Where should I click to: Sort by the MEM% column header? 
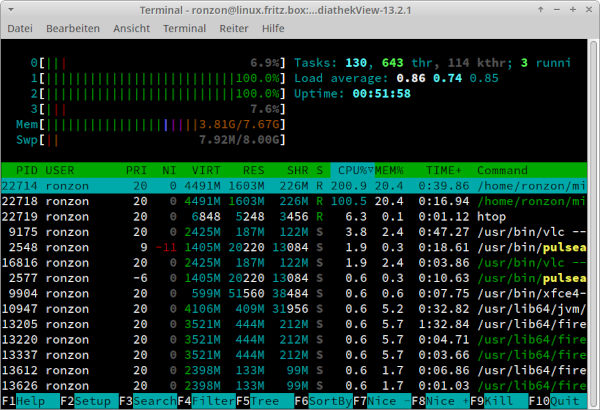[390, 170]
